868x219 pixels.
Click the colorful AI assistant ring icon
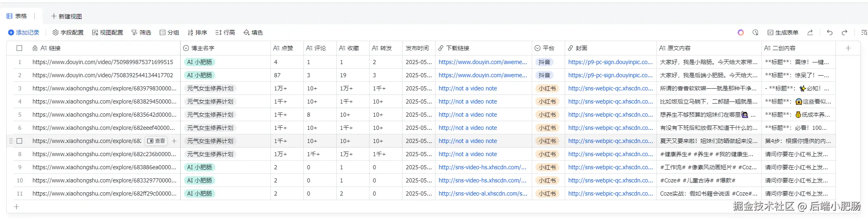tap(740, 32)
